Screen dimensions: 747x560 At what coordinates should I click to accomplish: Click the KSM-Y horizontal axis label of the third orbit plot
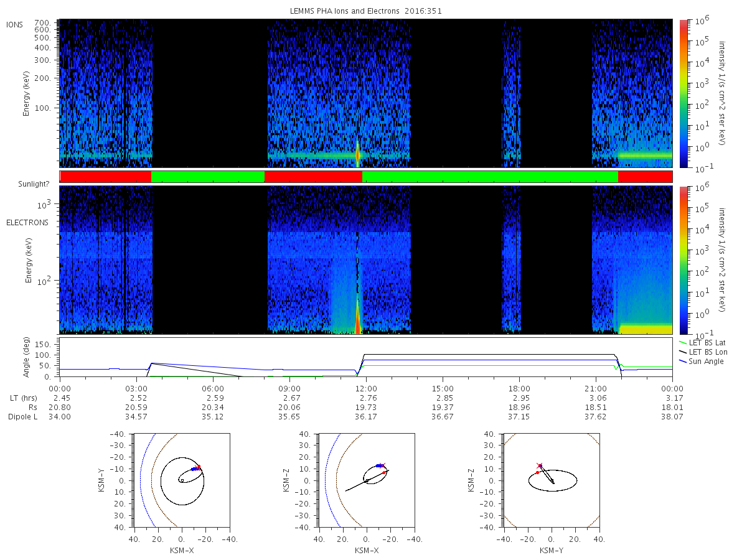552,551
